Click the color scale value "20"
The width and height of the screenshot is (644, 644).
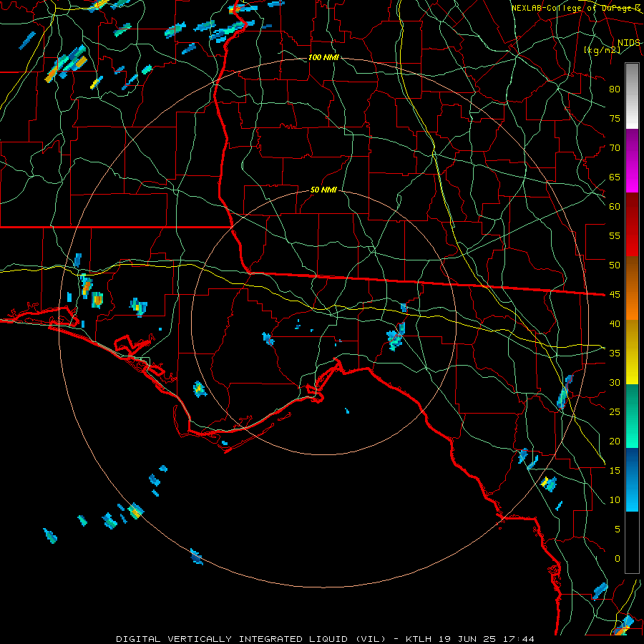click(x=615, y=441)
